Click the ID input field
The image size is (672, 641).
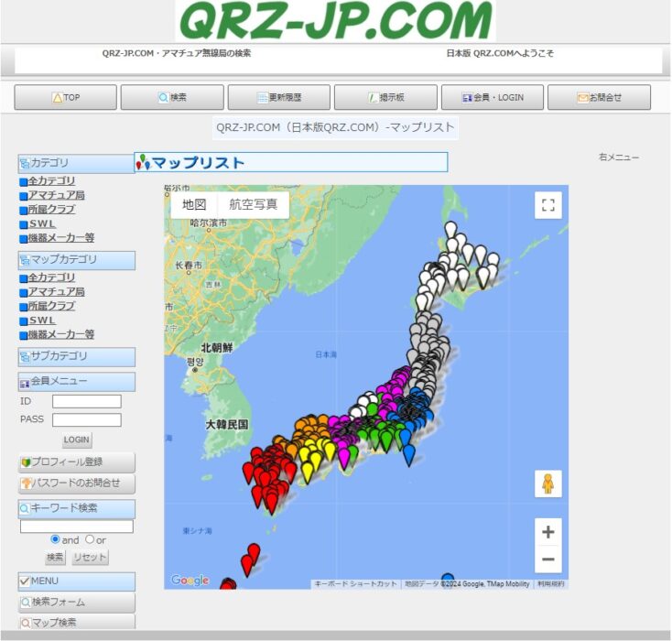(86, 401)
